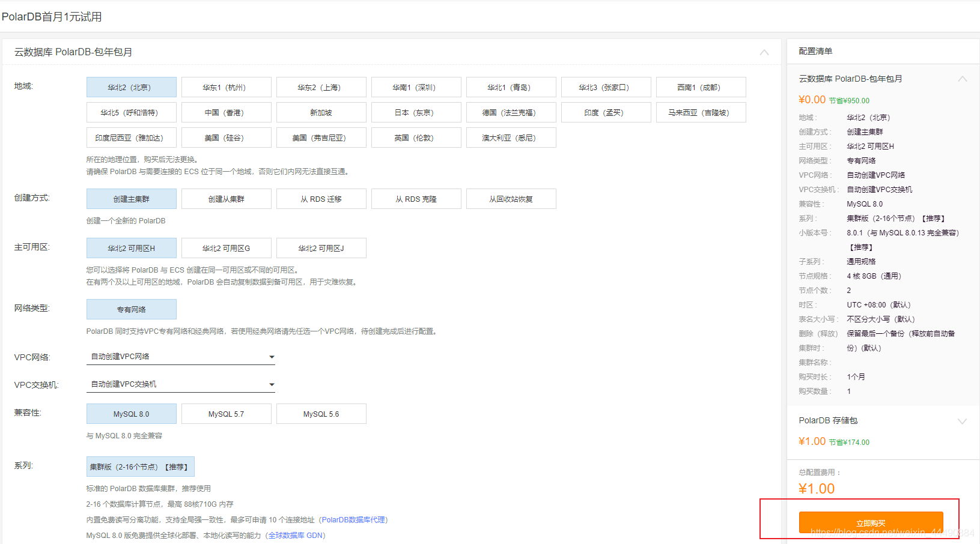Click the 节省¥174.00 discount text
980x544 pixels.
point(849,443)
